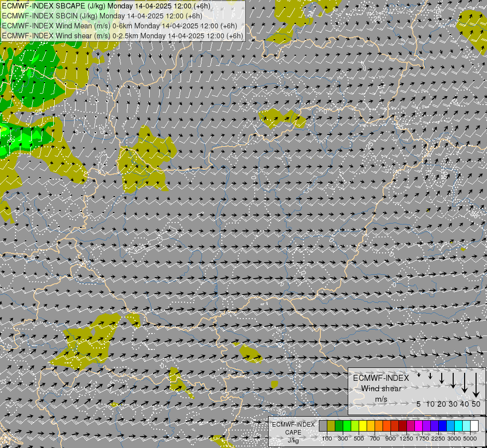Click the 3000 value under CAPE scale
487x448 pixels.
pyautogui.click(x=454, y=439)
